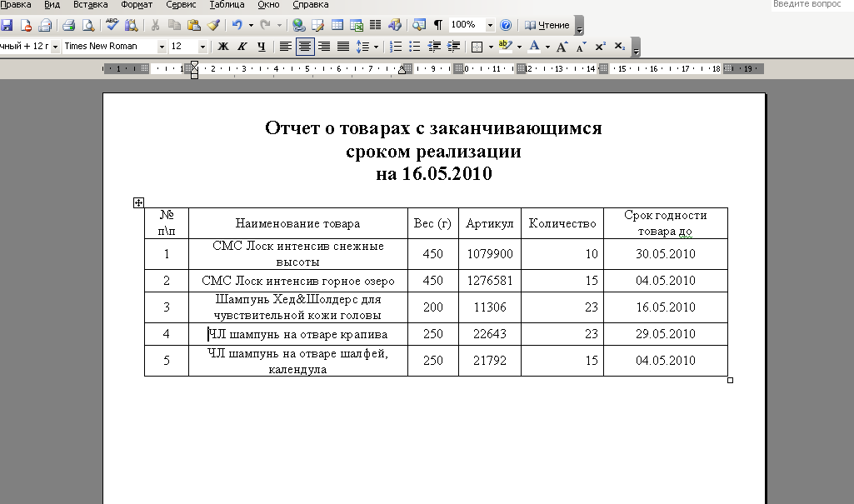The width and height of the screenshot is (854, 504).
Task: Click the table resize handle at corner
Action: 731,381
